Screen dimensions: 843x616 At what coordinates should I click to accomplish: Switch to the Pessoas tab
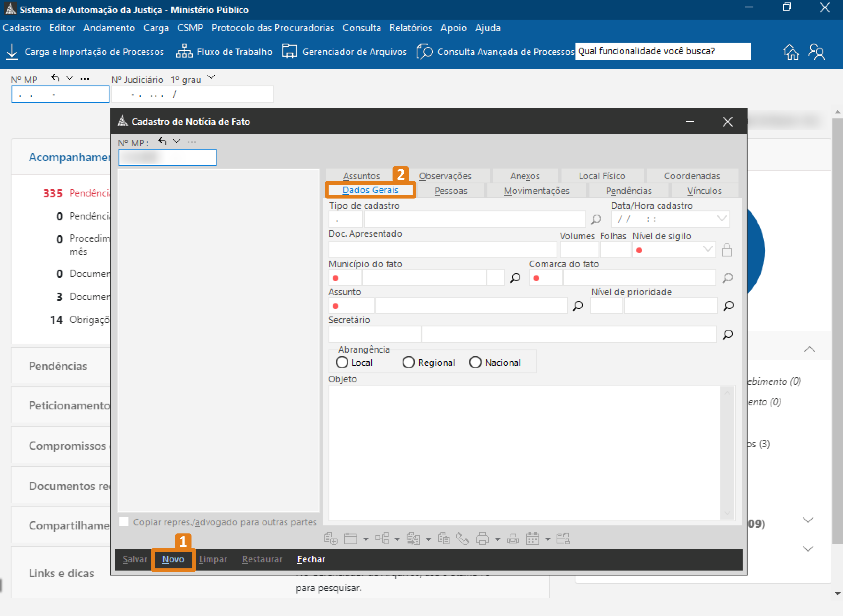pyautogui.click(x=451, y=191)
